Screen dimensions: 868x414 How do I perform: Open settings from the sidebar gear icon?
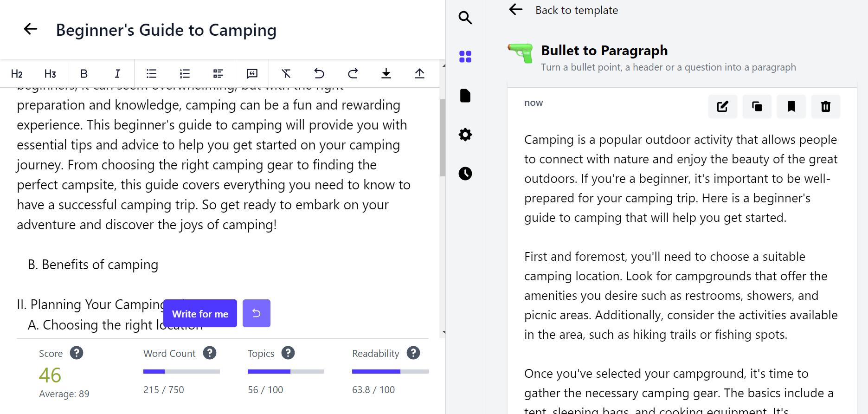pos(465,135)
